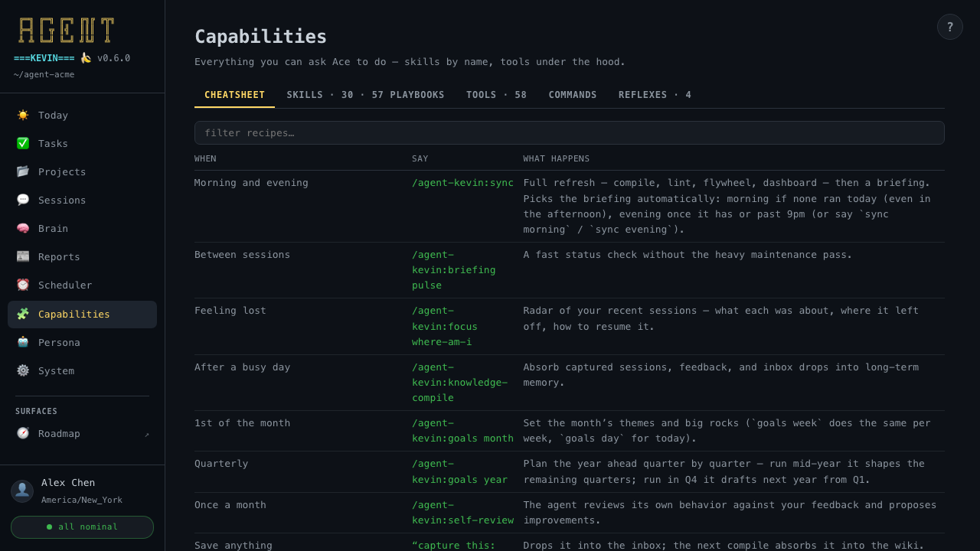Open the Skills · 30 · 57 Playbooks tab

point(366,95)
